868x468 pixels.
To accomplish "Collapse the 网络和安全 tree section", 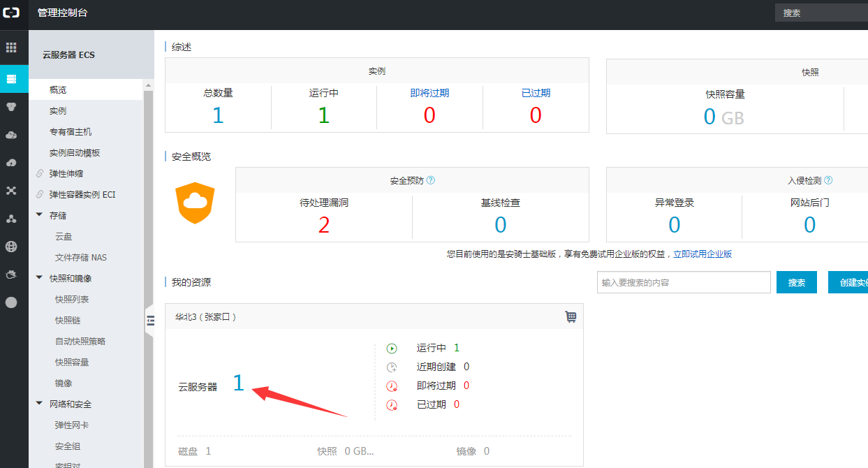I will coord(39,404).
